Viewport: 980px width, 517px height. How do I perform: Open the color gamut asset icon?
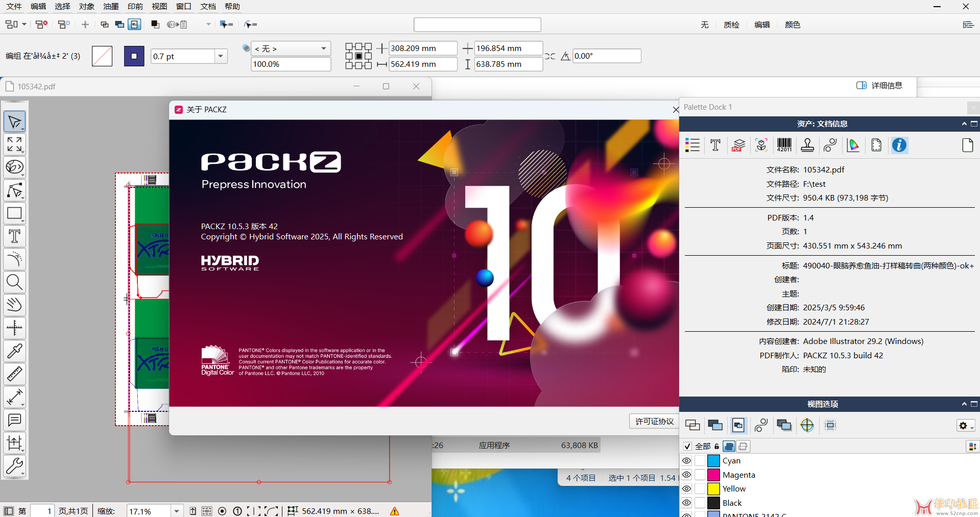point(853,145)
